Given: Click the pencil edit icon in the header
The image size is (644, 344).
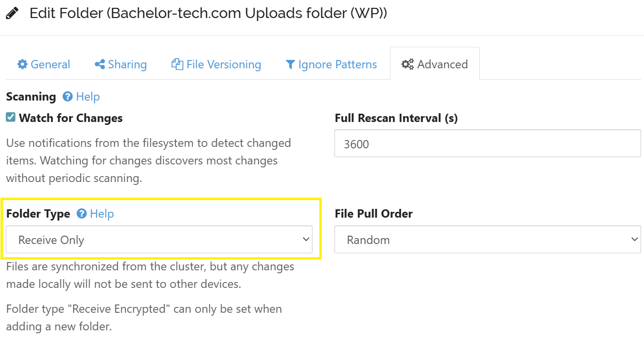Looking at the screenshot, I should coord(12,13).
